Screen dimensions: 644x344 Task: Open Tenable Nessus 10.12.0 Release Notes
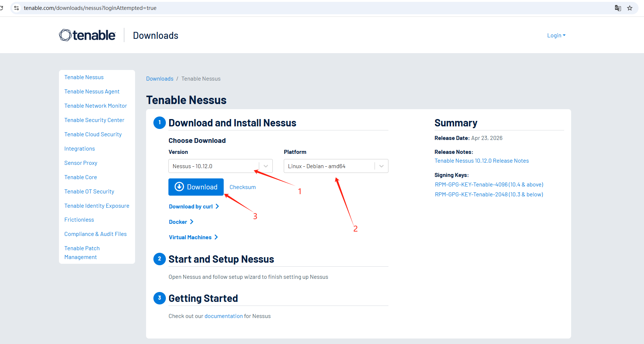(x=481, y=161)
